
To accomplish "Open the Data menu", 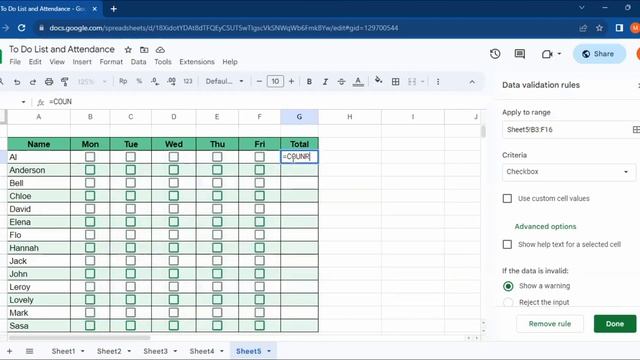I will coord(138,62).
